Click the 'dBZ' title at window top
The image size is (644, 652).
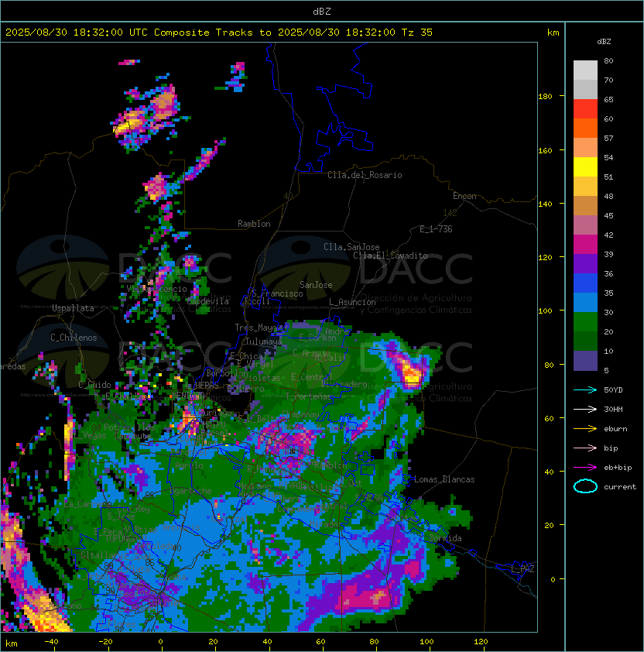[x=322, y=11]
